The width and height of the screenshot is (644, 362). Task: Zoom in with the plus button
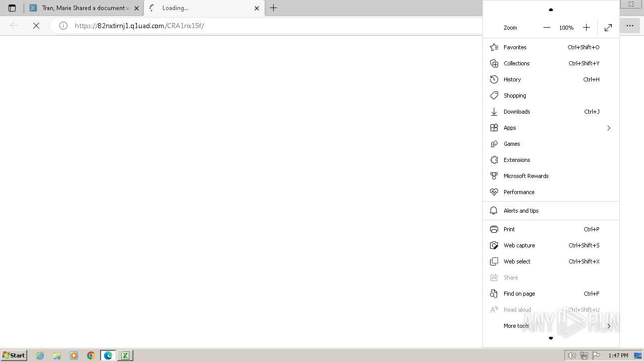[x=586, y=28]
